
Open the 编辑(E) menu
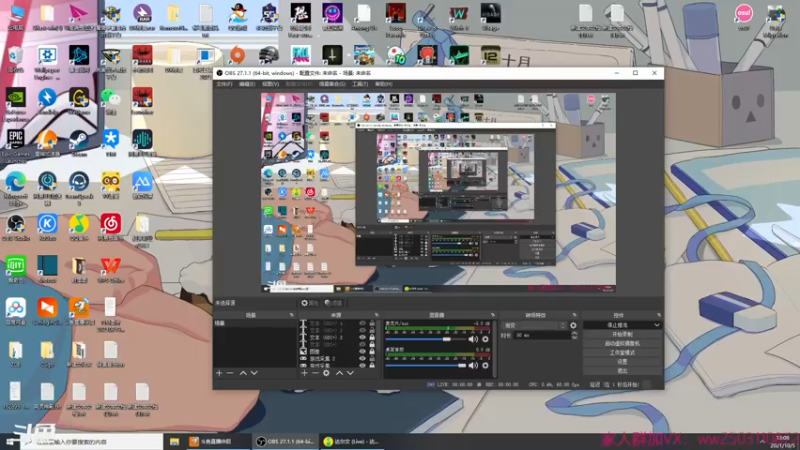247,84
